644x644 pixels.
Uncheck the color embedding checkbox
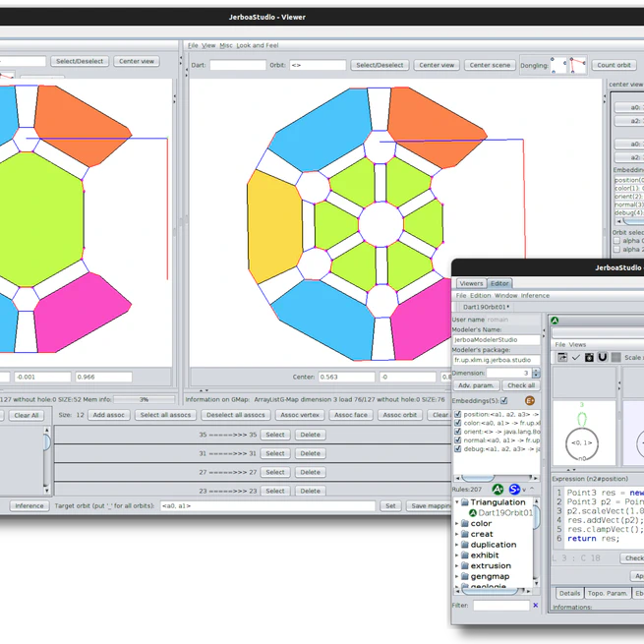(458, 423)
